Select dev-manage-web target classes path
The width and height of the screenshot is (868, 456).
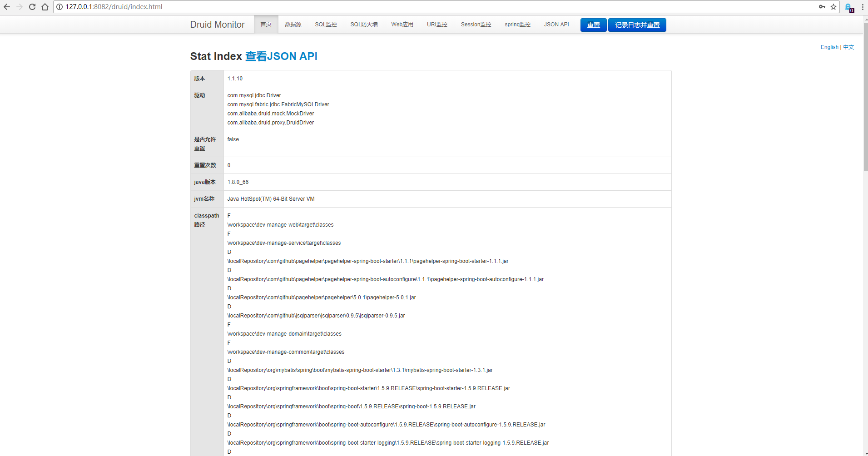(281, 225)
